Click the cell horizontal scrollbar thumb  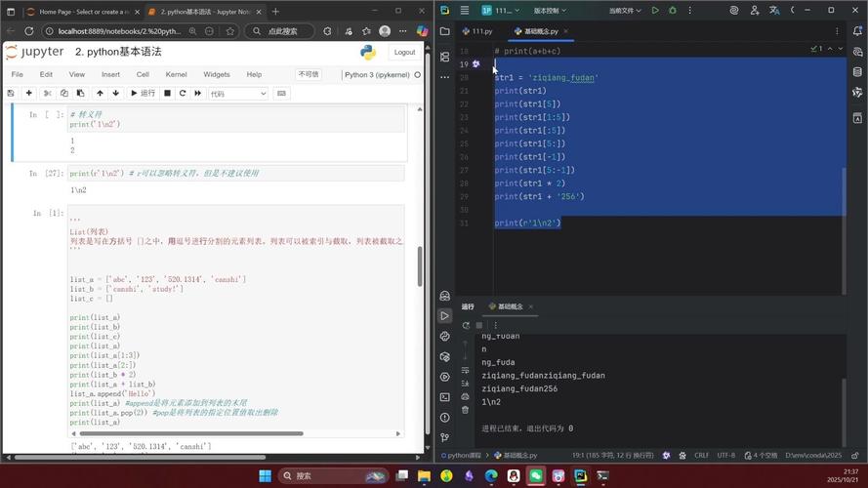coord(191,433)
